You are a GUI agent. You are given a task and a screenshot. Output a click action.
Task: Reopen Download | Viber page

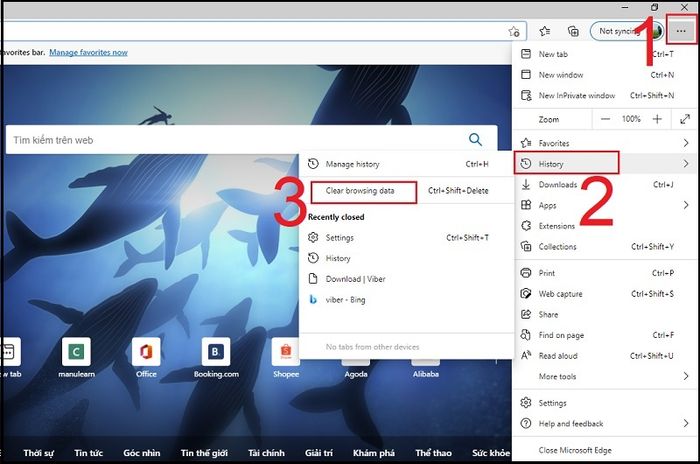tap(406, 279)
